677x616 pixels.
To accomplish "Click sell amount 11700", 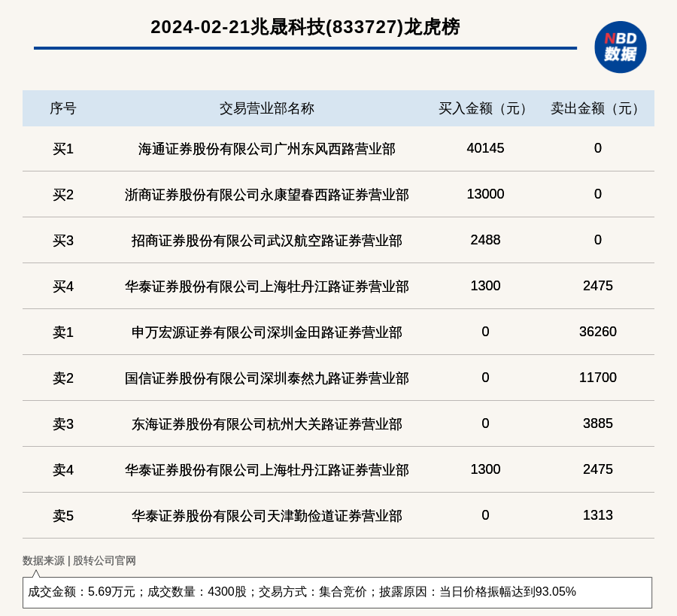I will click(597, 378).
